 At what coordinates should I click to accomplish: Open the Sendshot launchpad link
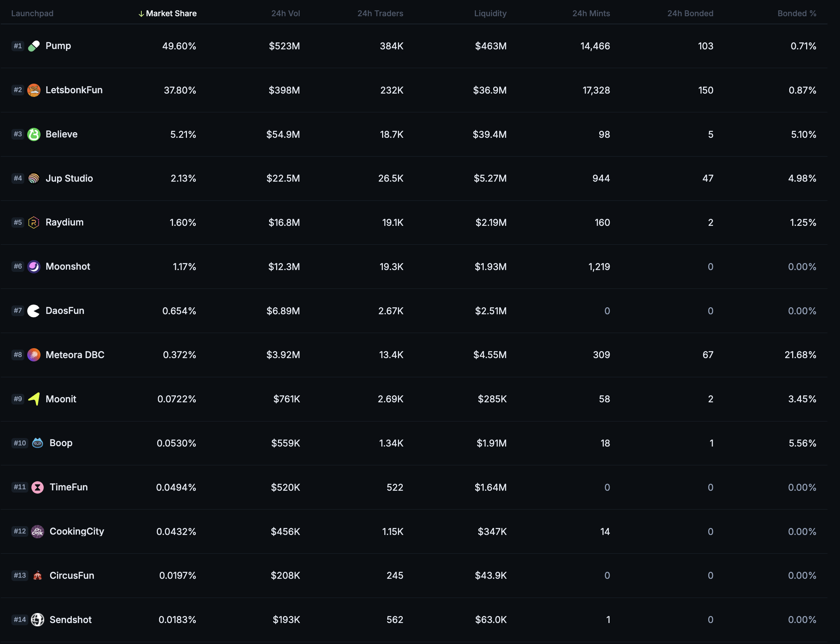coord(70,619)
